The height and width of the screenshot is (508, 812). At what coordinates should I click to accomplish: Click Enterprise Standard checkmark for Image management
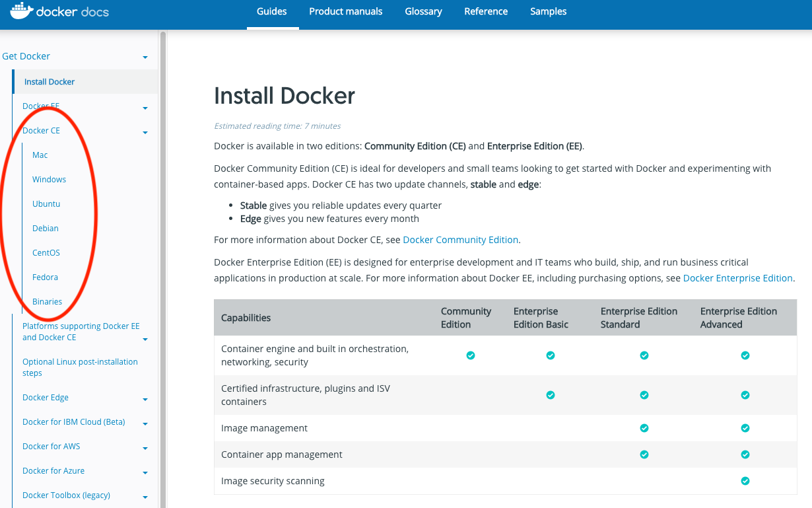(x=644, y=428)
